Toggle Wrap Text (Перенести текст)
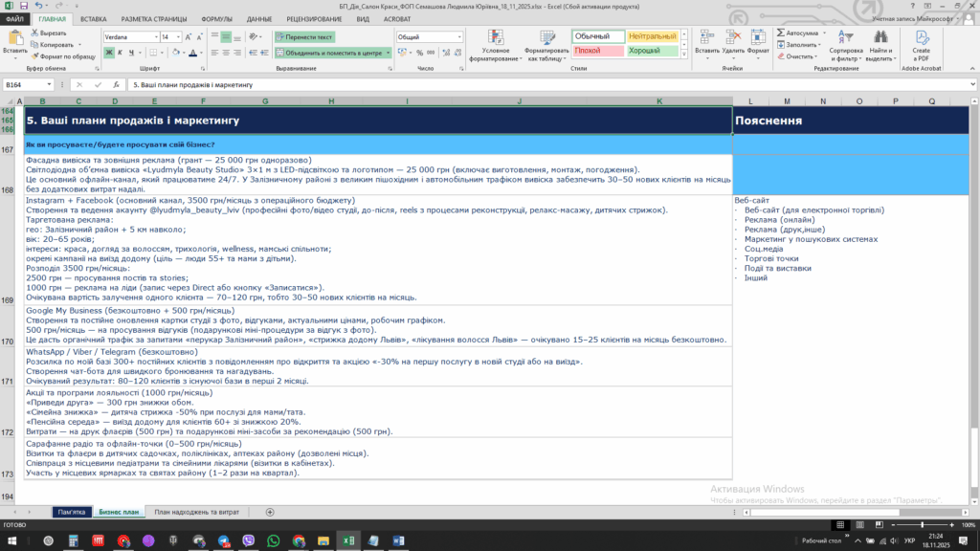 [x=304, y=37]
